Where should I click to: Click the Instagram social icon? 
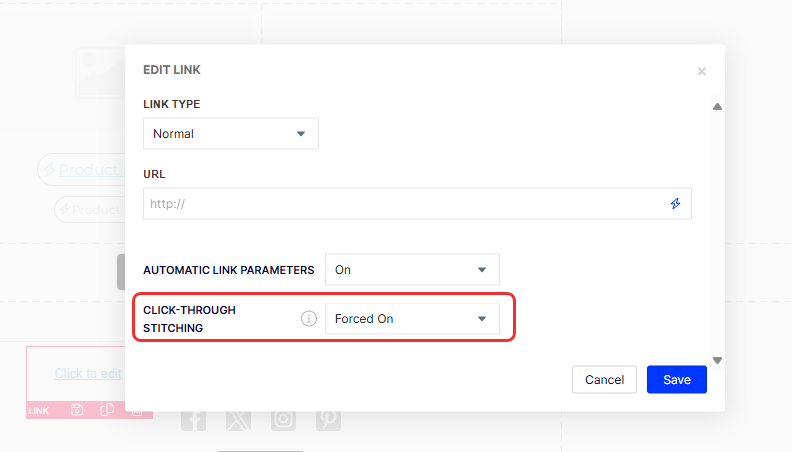coord(283,419)
